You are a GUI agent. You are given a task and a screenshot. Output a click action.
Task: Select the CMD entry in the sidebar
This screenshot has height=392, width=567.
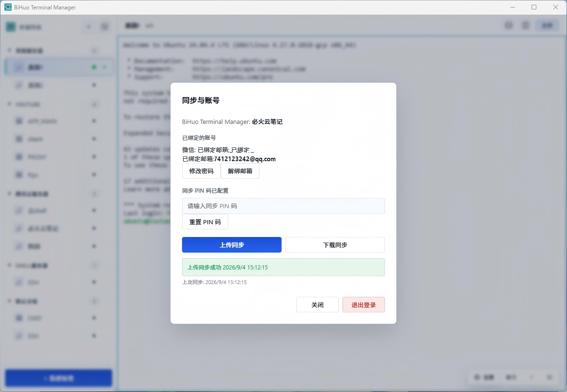tap(59, 318)
